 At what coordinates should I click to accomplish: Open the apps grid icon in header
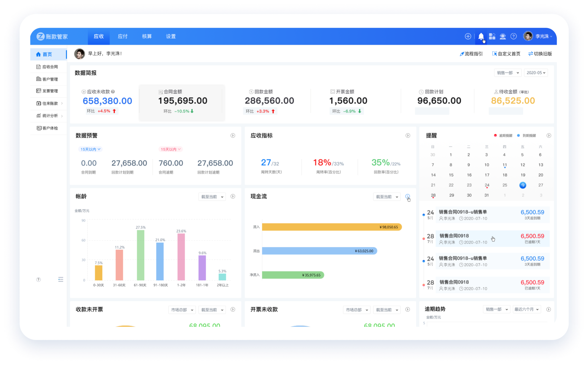click(492, 36)
